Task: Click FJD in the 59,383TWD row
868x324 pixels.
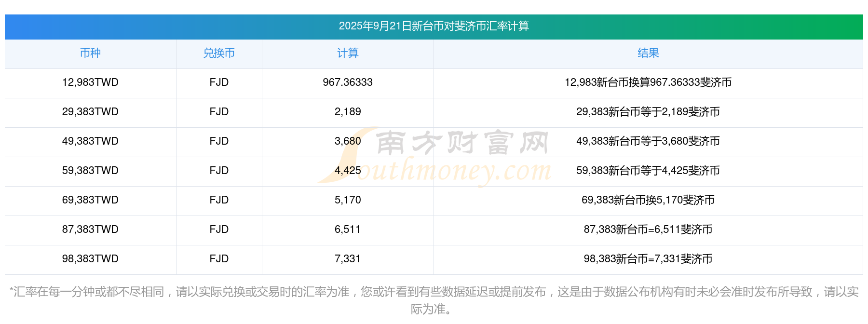Action: click(x=219, y=171)
